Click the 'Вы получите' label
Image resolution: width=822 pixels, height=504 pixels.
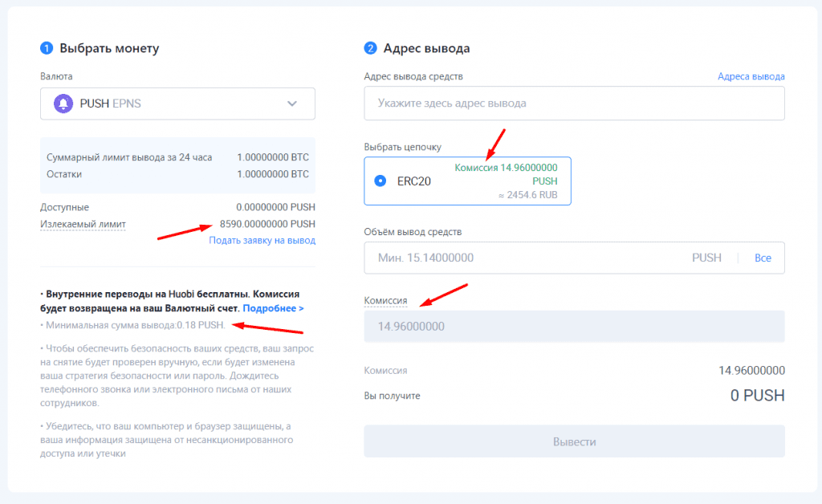(x=392, y=396)
